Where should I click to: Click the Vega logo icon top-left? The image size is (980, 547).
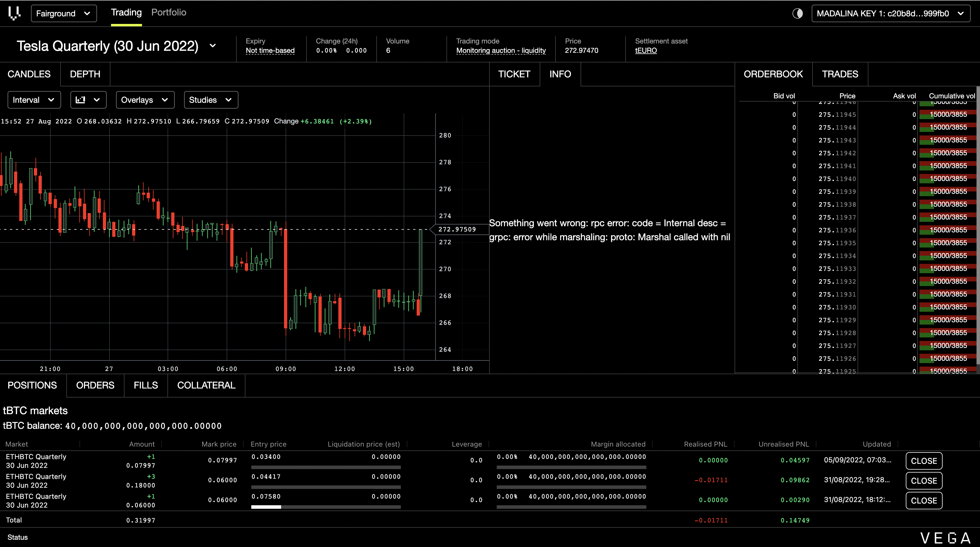click(x=14, y=13)
